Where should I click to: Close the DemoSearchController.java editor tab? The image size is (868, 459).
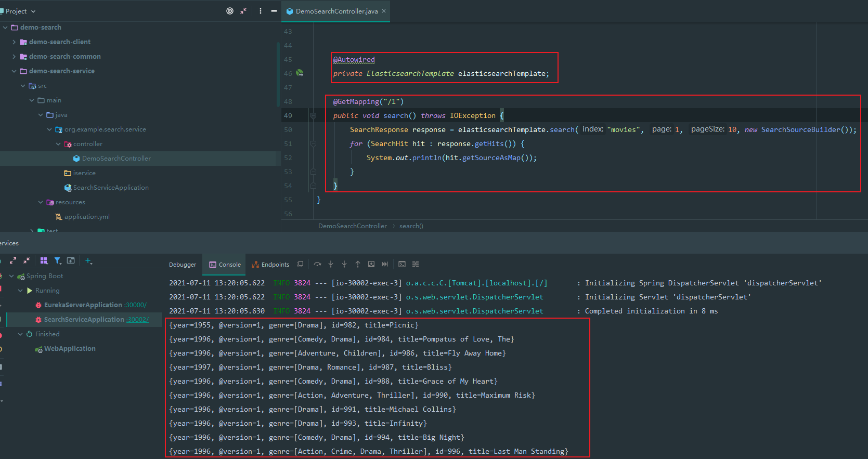click(x=384, y=11)
